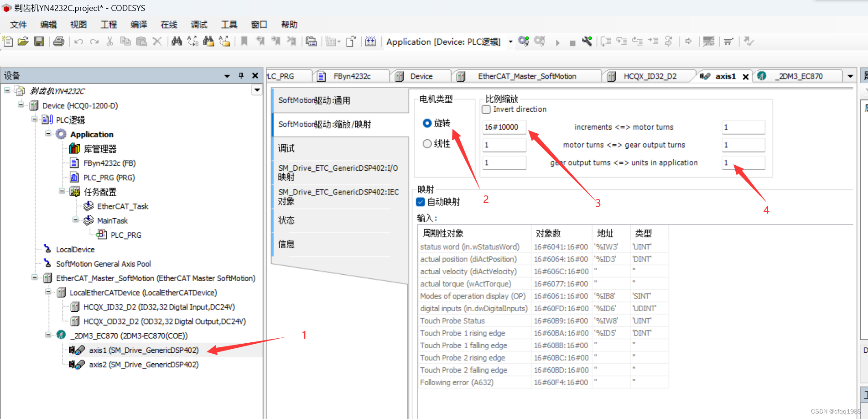Go to the 调试 page of axis1 settings
The height and width of the screenshot is (419, 868).
286,148
